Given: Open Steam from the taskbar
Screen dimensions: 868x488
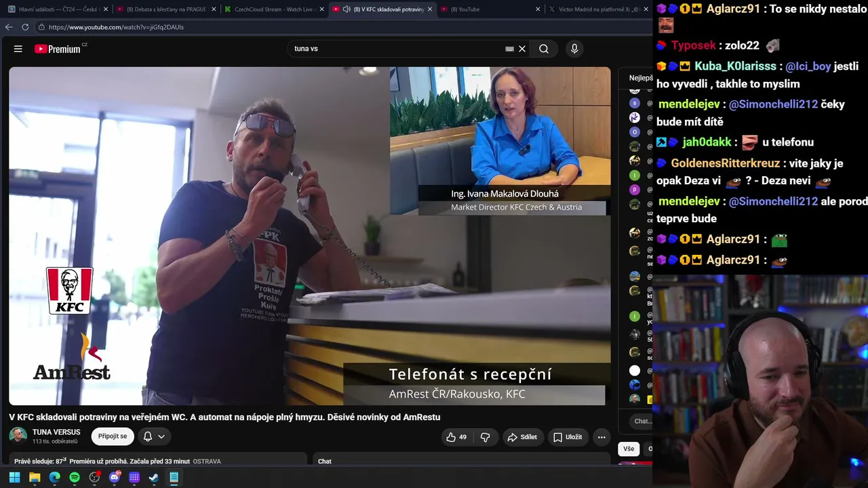Looking at the screenshot, I should 154,477.
